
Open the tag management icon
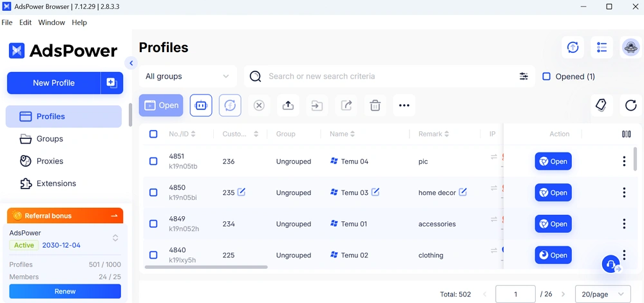click(601, 106)
